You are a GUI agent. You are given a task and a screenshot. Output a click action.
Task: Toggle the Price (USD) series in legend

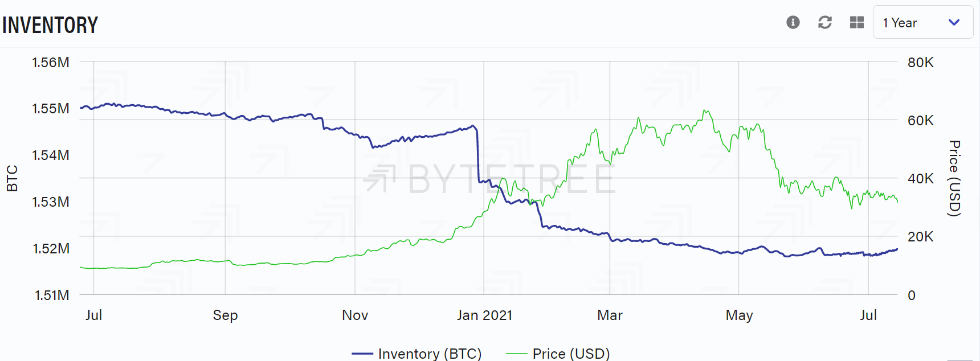pyautogui.click(x=558, y=354)
